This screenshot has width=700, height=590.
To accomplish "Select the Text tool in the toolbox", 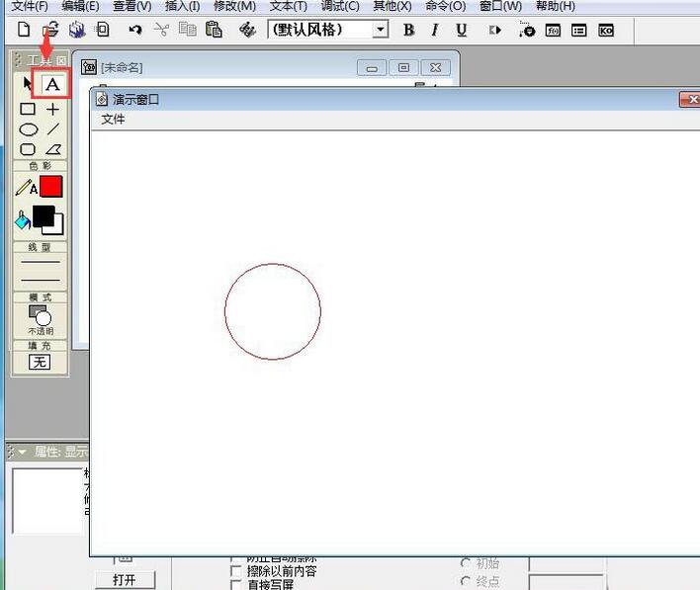I will click(x=52, y=85).
